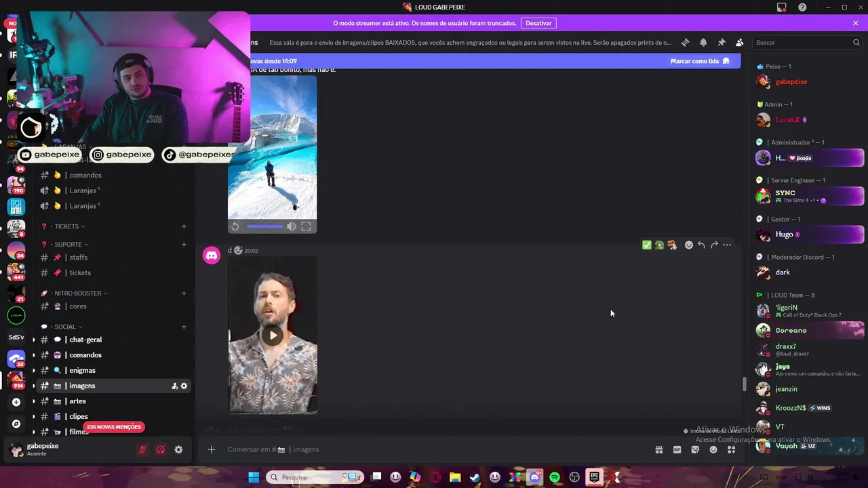Screen dimensions: 868x488
Task: Open Discover servers compass icon
Action: pyautogui.click(x=16, y=424)
